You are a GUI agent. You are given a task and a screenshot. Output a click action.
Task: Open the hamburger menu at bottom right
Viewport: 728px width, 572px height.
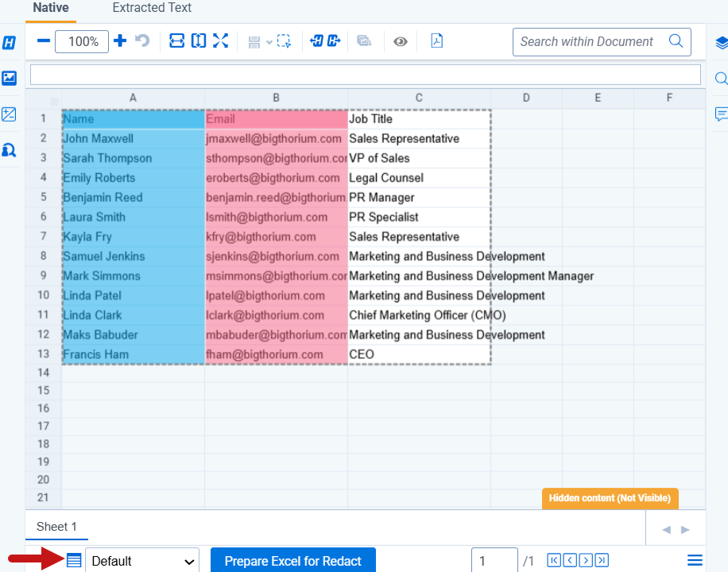695,561
